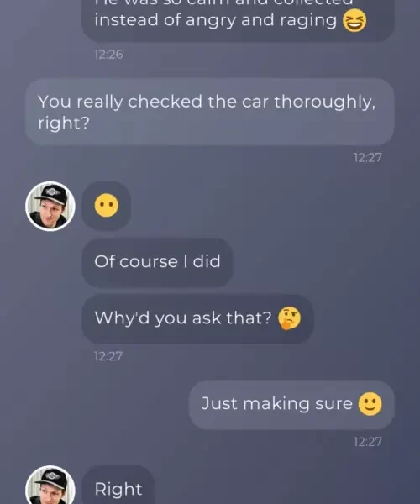
Task: Select the 'Of course I did' message
Action: (x=157, y=262)
